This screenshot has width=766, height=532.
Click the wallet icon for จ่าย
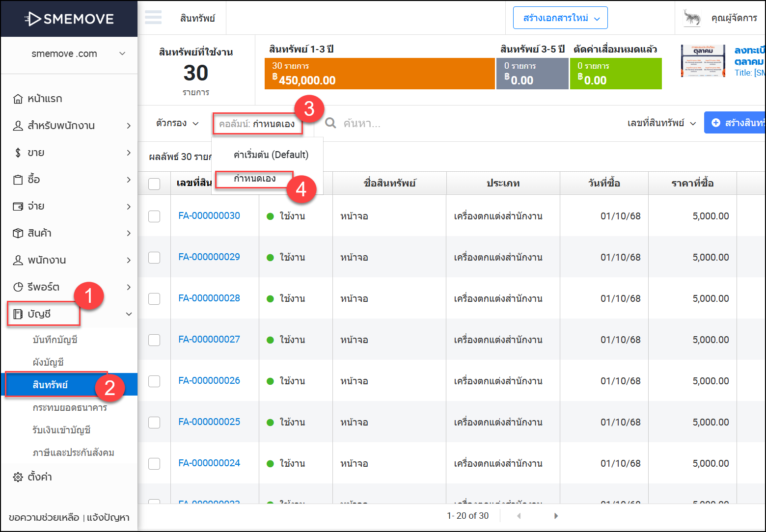[18, 207]
